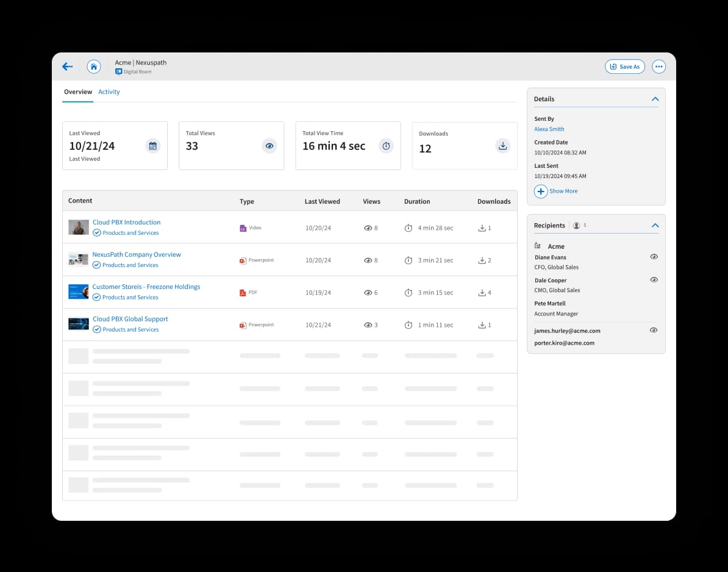Click eye icon in Total Views card
This screenshot has height=572, width=728.
click(x=269, y=146)
